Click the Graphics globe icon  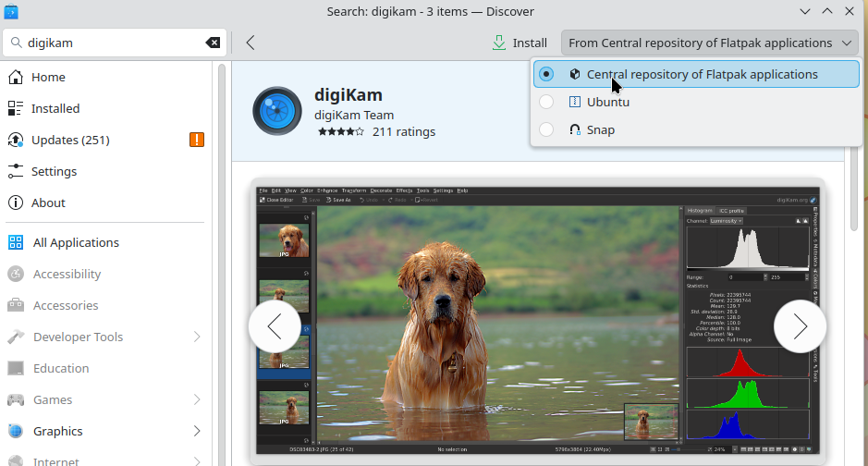(x=16, y=431)
